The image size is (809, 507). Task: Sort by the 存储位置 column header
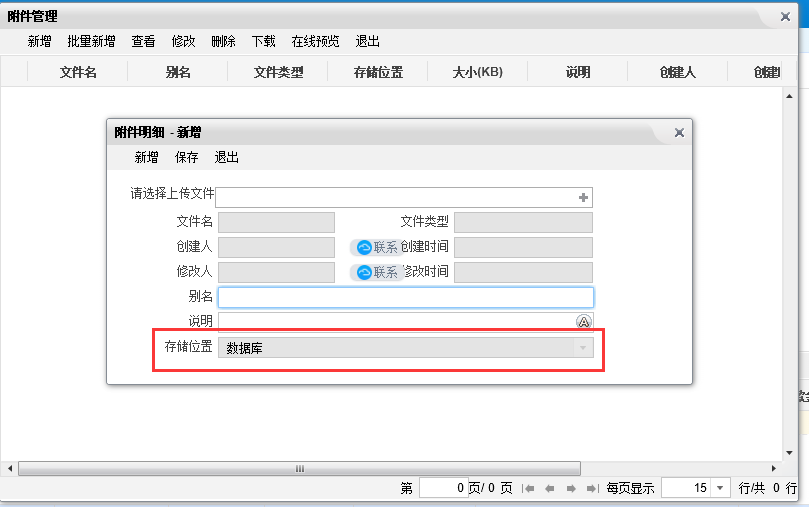tap(378, 72)
